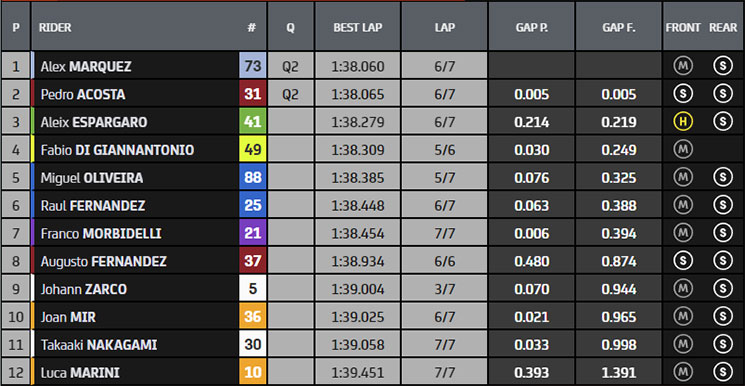
Task: Click Augusto Fernandez's soft rear tyre icon
Action: [x=723, y=261]
